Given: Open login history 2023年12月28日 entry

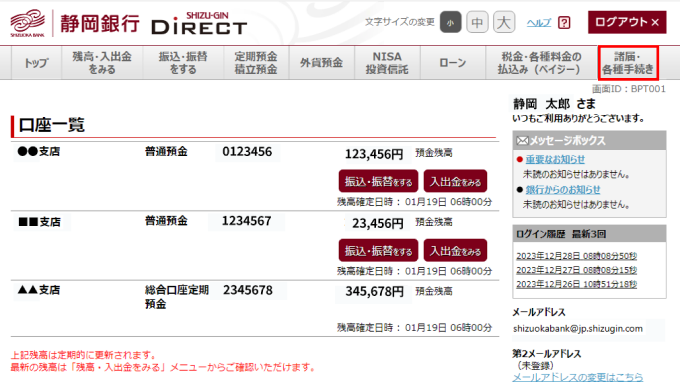Looking at the screenshot, I should pyautogui.click(x=576, y=256).
